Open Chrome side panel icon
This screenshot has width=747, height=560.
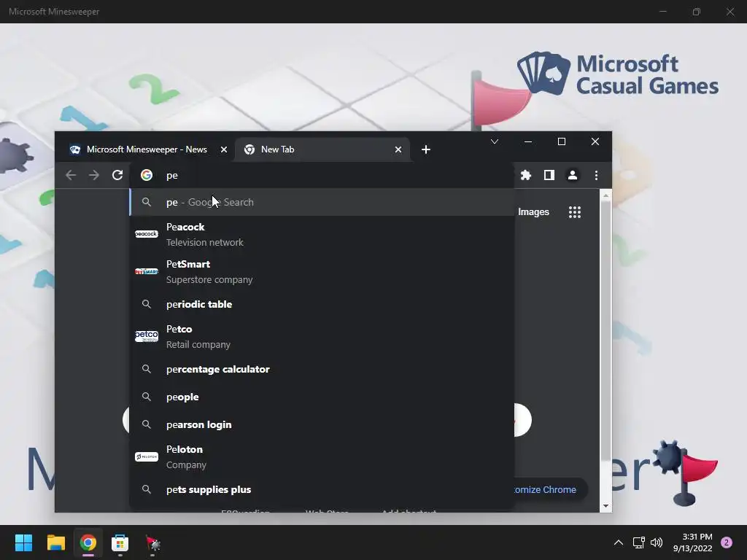click(x=549, y=175)
